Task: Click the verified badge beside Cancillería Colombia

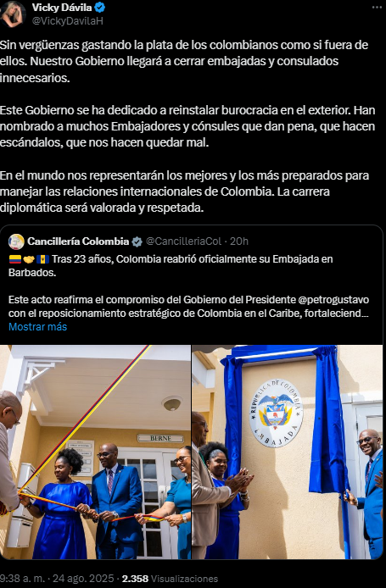Action: (x=137, y=241)
